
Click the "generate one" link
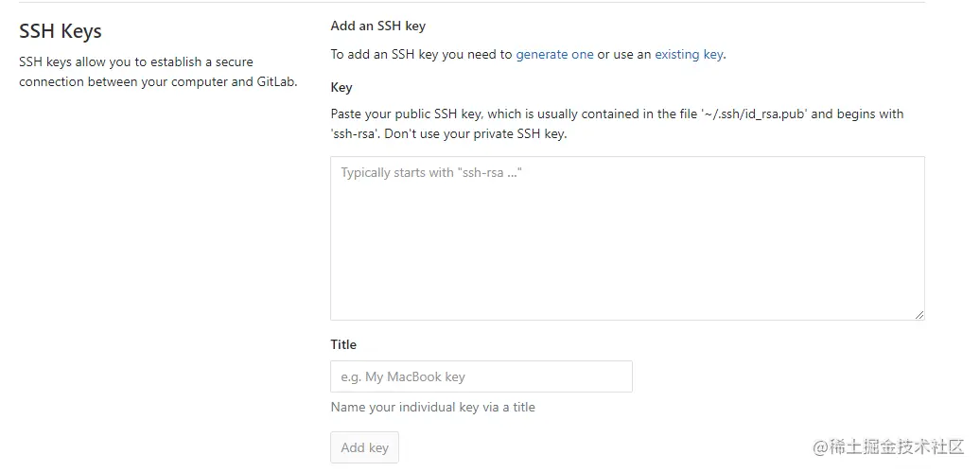[x=554, y=55]
